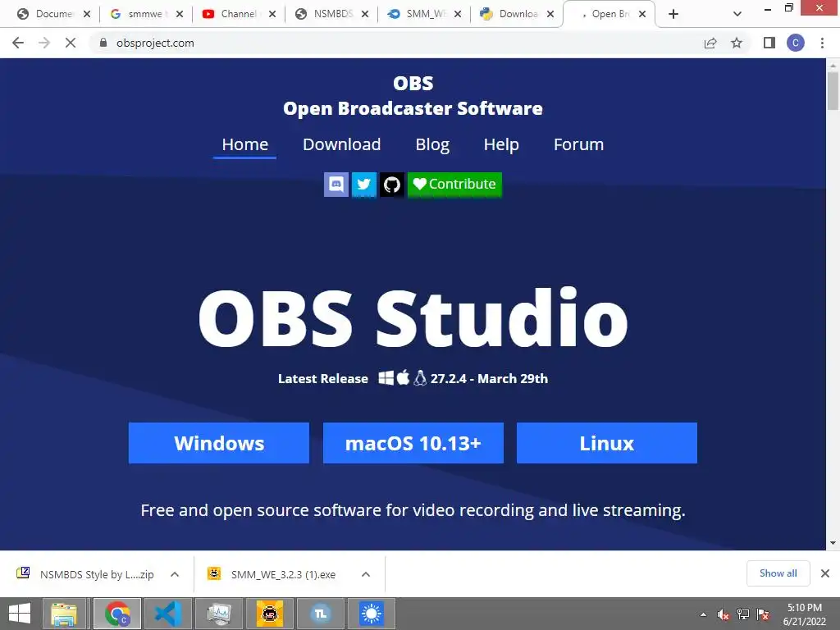Open the system monitor taskbar app
This screenshot has width=840, height=630.
[218, 614]
